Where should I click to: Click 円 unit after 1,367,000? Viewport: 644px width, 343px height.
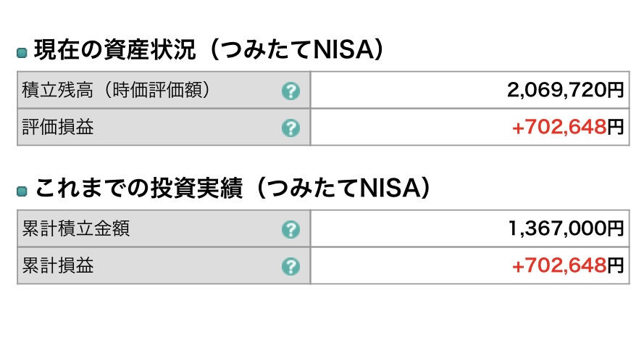pos(615,229)
